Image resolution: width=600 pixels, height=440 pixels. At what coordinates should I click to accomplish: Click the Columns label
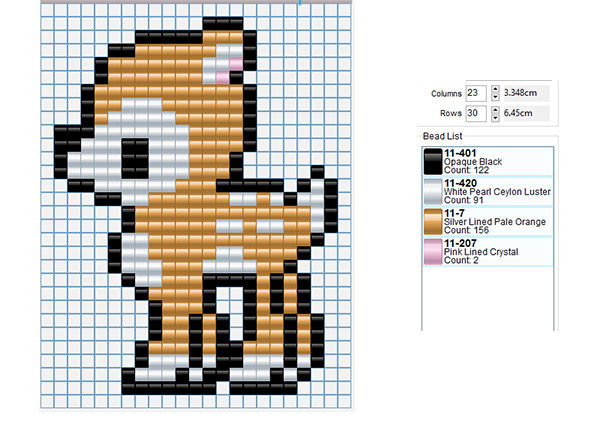click(x=446, y=94)
